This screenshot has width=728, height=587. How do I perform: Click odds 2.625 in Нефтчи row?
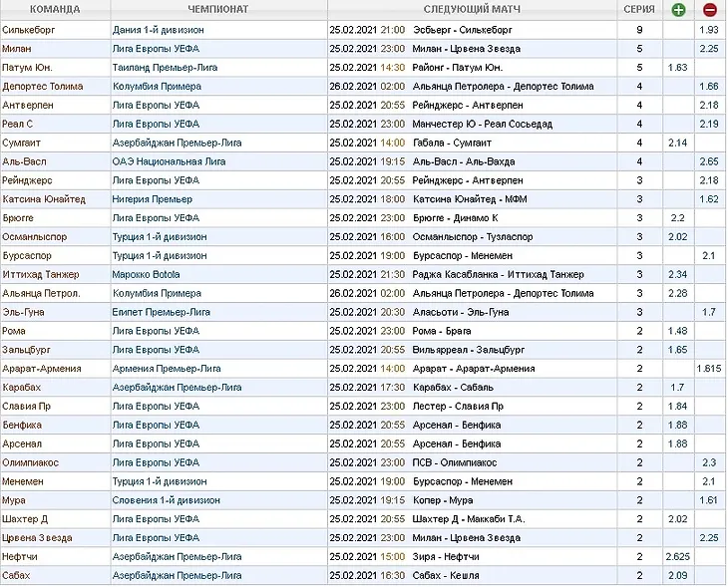pyautogui.click(x=677, y=557)
